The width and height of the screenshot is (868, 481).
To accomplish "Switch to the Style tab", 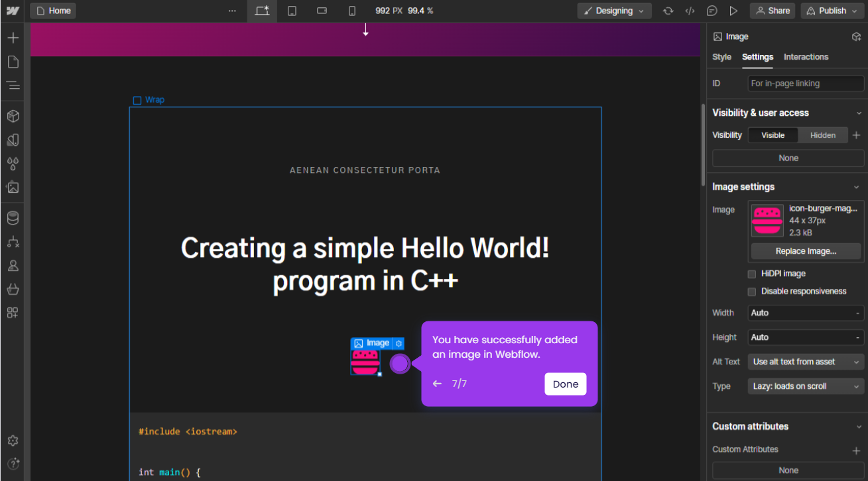I will (x=721, y=57).
